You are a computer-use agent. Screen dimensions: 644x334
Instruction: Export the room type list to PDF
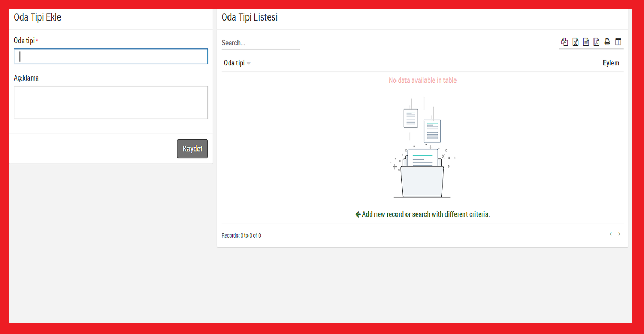coord(597,42)
